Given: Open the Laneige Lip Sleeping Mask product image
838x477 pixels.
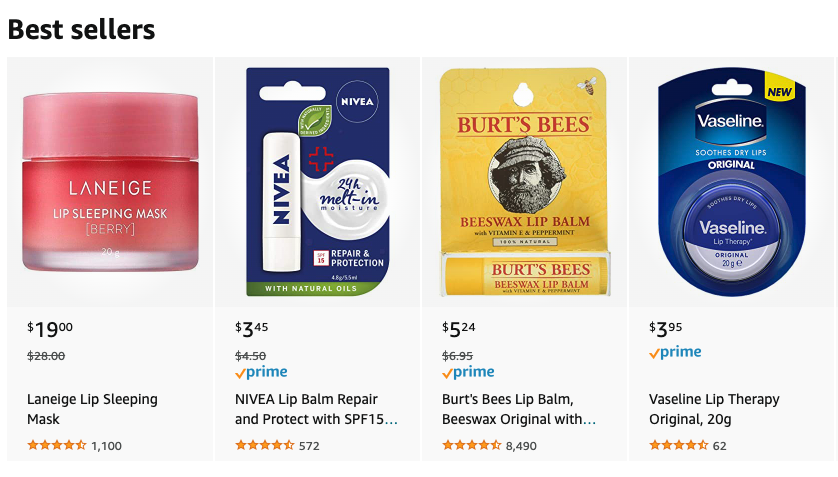Looking at the screenshot, I should 110,182.
